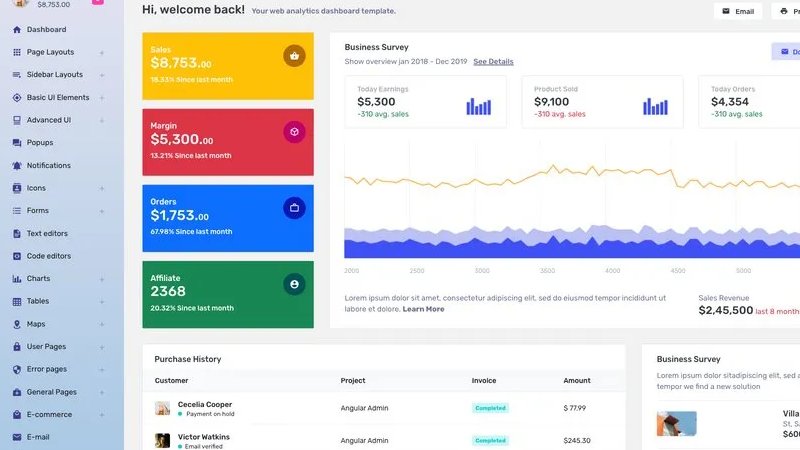Click the user icon on Affiliate card
800x450 pixels.
(294, 284)
